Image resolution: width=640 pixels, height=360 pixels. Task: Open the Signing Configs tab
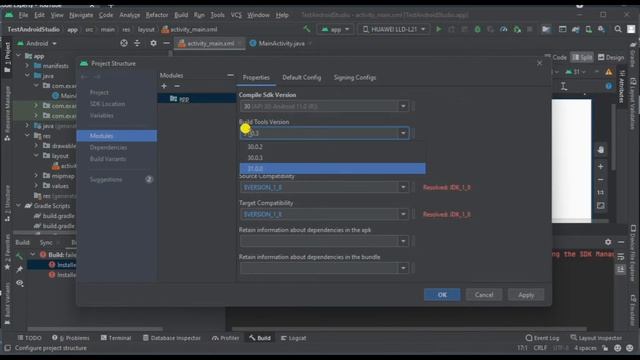[355, 78]
